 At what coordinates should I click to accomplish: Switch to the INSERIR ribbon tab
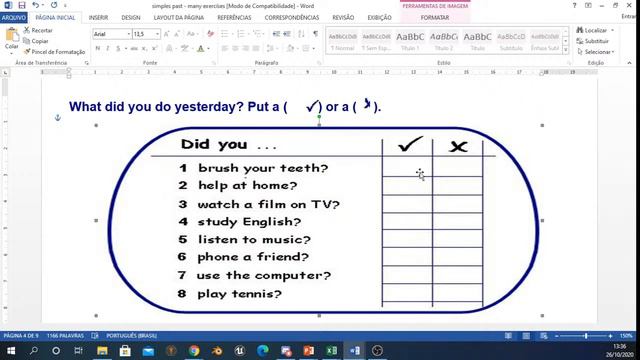click(98, 18)
